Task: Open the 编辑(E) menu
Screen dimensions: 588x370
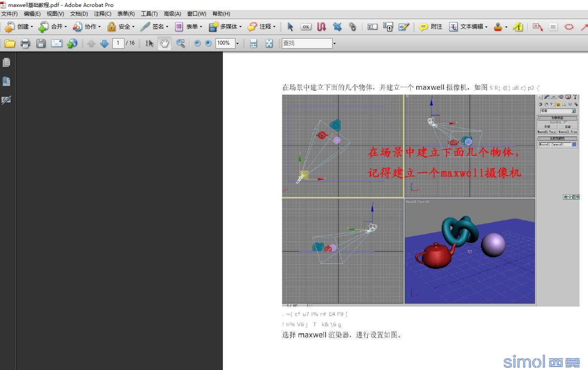Action: (32, 14)
